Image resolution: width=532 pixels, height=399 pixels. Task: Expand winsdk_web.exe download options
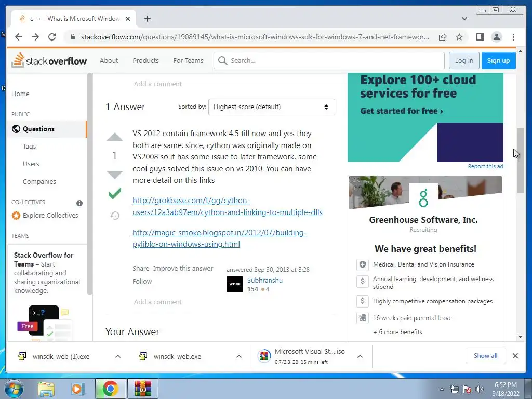(239, 356)
